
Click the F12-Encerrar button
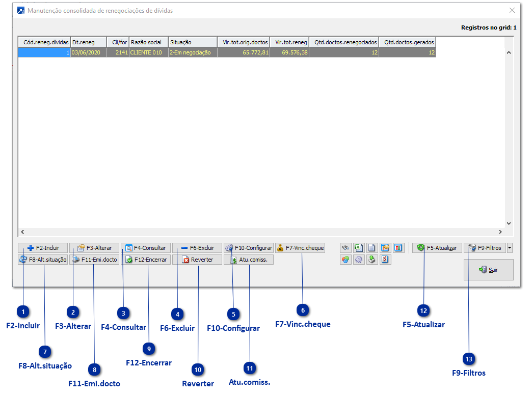(146, 260)
